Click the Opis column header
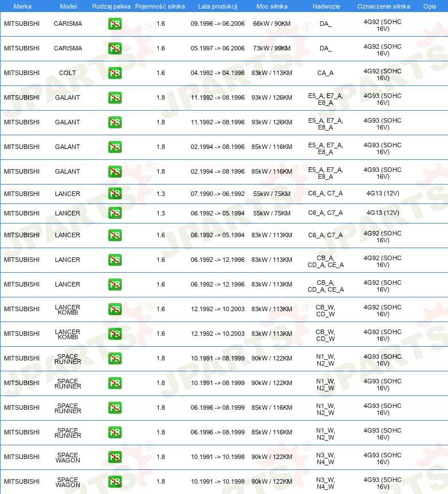 pyautogui.click(x=430, y=6)
